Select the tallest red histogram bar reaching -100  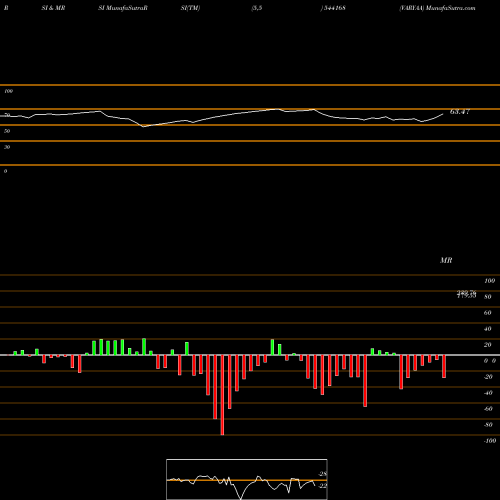222,395
